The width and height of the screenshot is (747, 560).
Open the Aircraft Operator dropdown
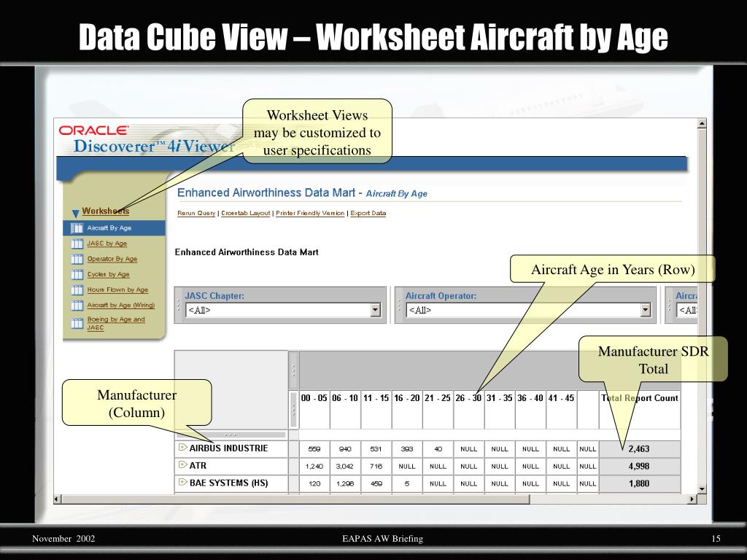[x=646, y=310]
